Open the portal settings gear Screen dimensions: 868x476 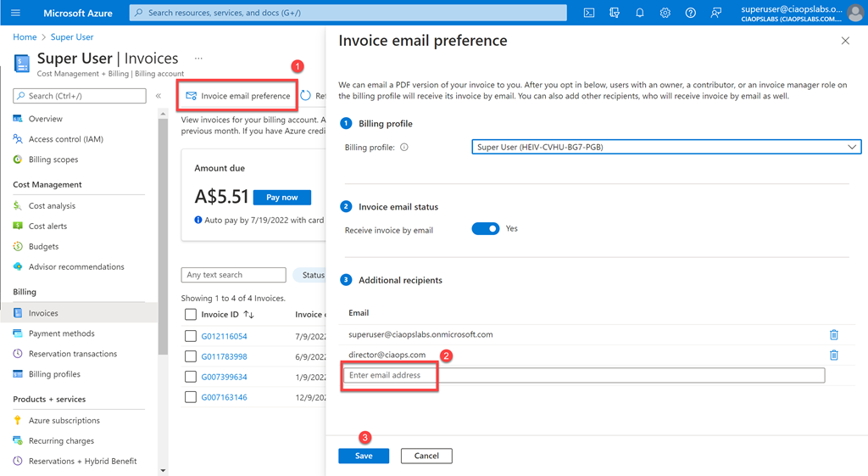pos(665,13)
